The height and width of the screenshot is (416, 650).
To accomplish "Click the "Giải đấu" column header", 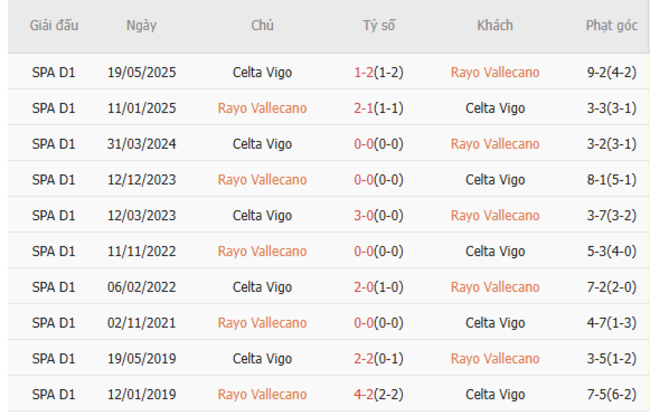I will (54, 26).
